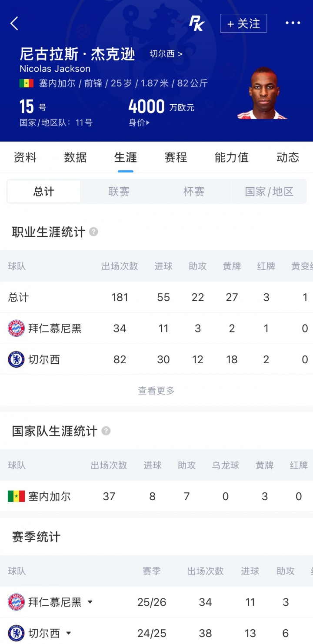The image size is (313, 644).
Task: Expand 拜仁慕尼黑 season dropdown arrow
Action: (x=90, y=602)
